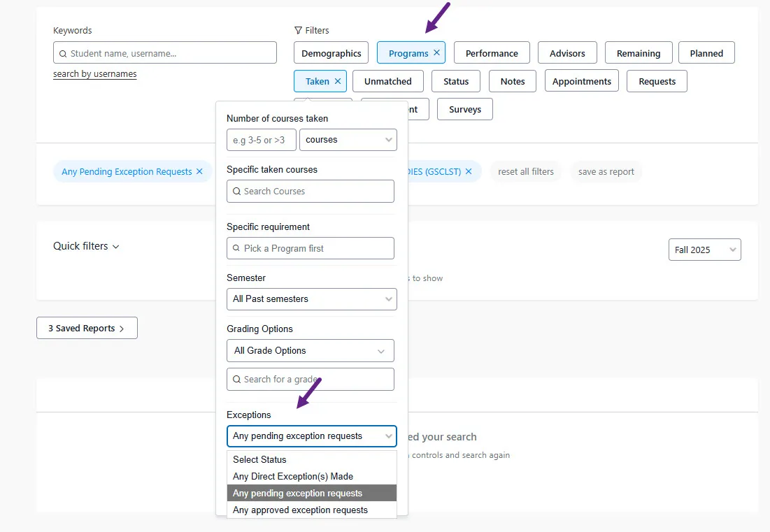Click the keyword search magnifier icon
770x532 pixels.
click(x=63, y=54)
